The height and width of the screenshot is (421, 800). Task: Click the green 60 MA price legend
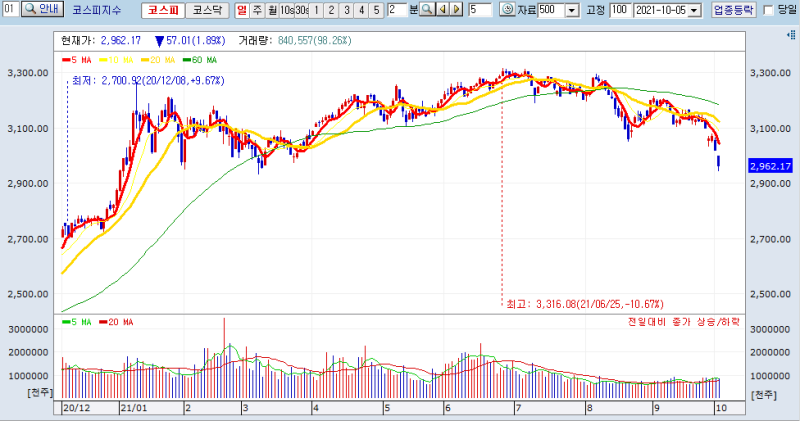200,60
